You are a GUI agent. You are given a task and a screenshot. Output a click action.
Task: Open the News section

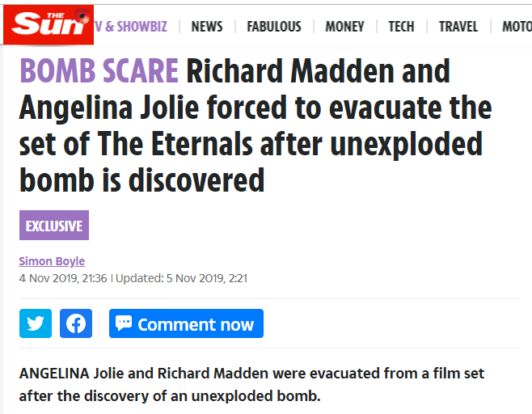(x=207, y=27)
